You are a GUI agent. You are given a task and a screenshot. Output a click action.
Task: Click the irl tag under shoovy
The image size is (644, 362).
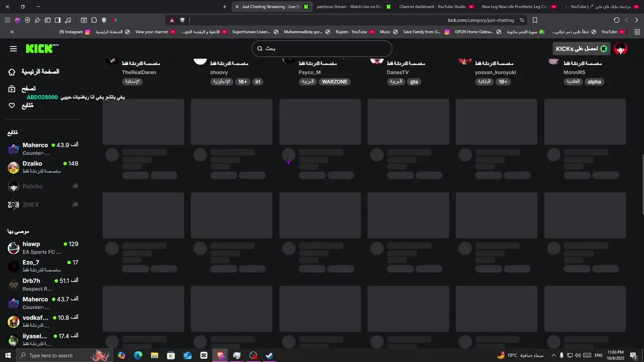258,81
